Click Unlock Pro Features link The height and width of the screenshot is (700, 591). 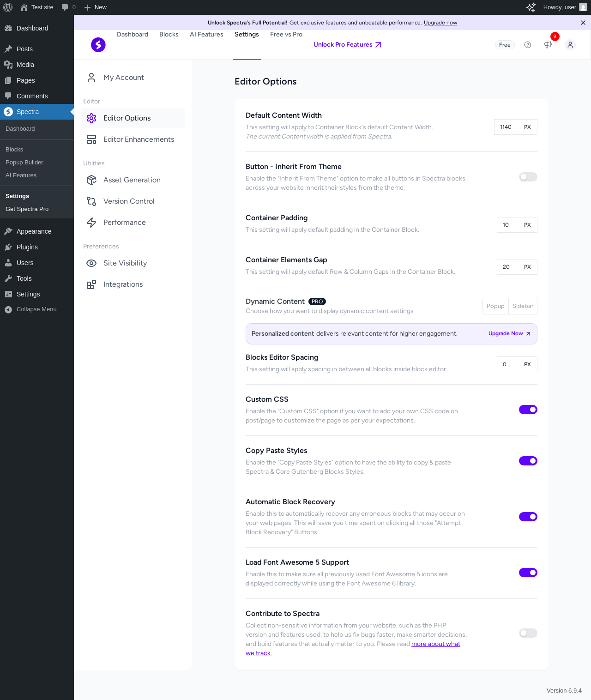[x=347, y=45]
